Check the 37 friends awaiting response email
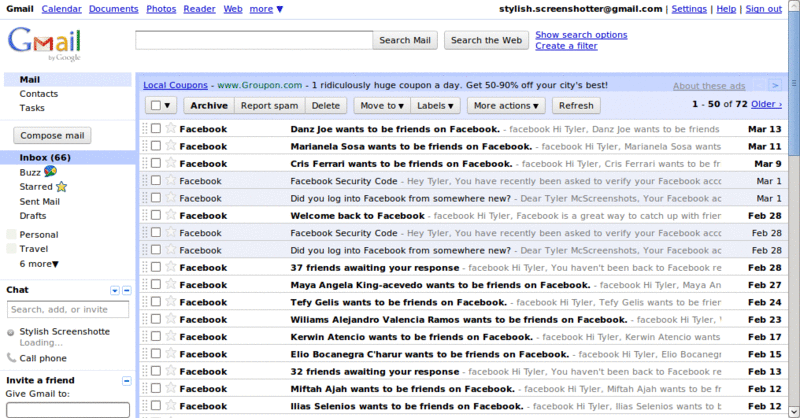The height and width of the screenshot is (418, 800). pos(156,267)
